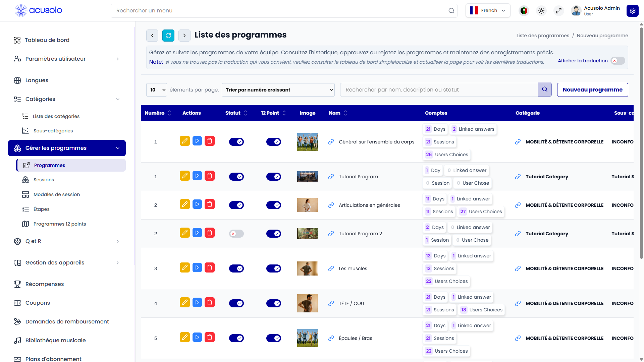The image size is (644, 362).
Task: Delete the Articulations en générales program
Action: click(x=210, y=204)
